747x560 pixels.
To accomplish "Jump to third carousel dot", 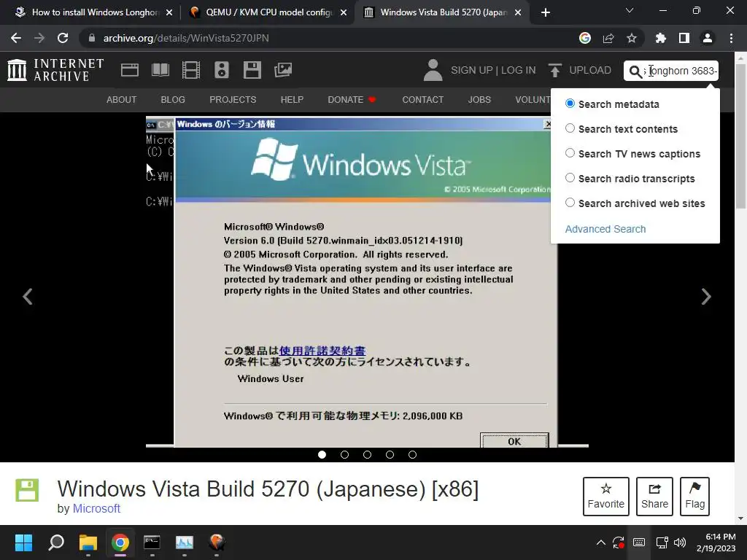I will click(368, 455).
